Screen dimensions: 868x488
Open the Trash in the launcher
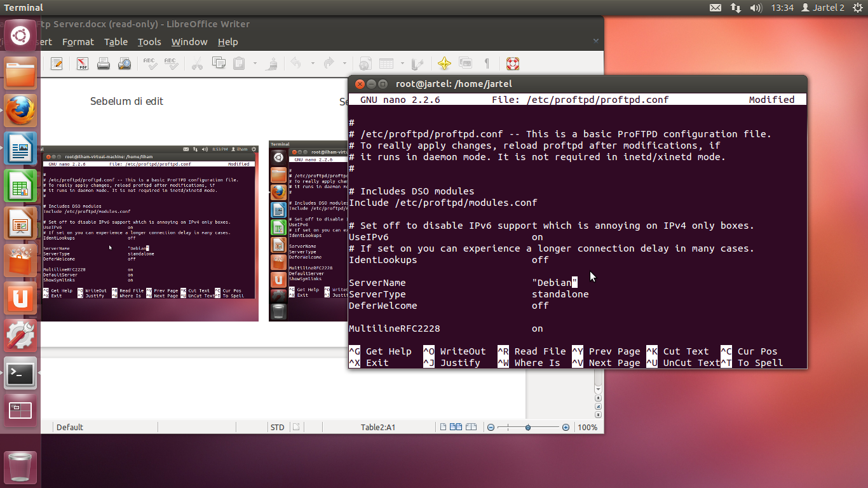[x=20, y=468]
